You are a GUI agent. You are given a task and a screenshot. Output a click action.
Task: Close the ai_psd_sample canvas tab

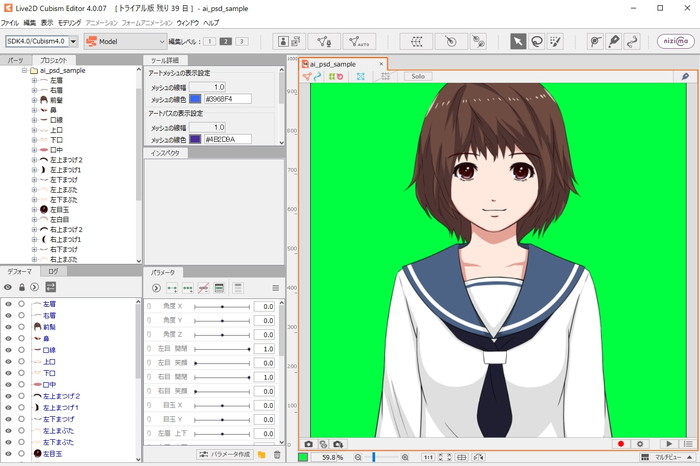[x=381, y=64]
